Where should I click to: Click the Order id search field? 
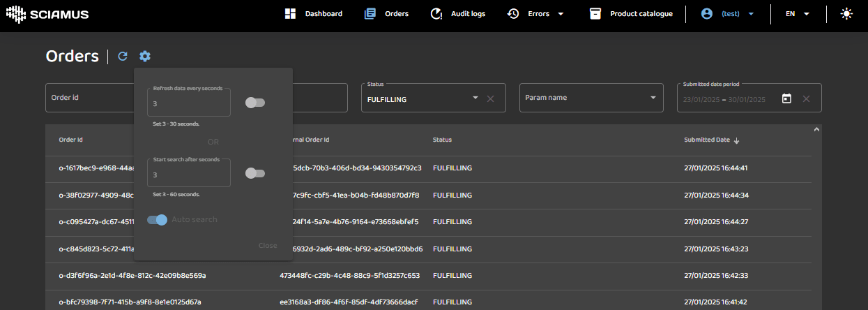coord(89,98)
